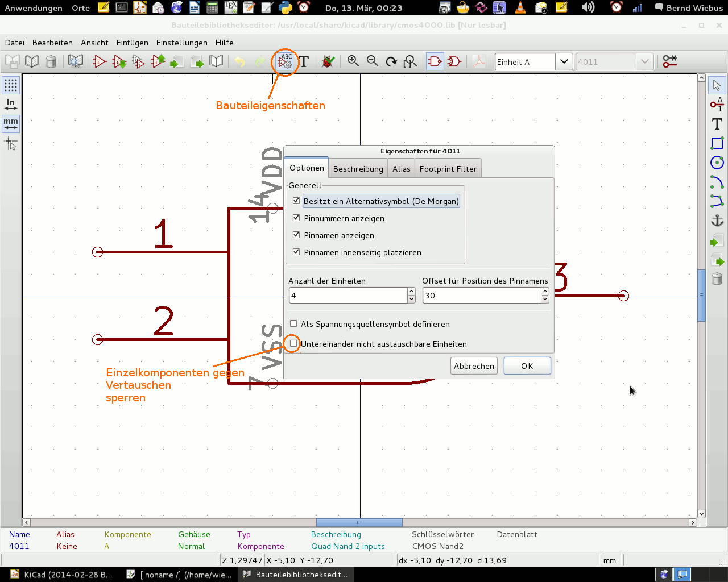
Task: Toggle Pinnamen innenseitig platzieren checkbox
Action: (x=296, y=252)
